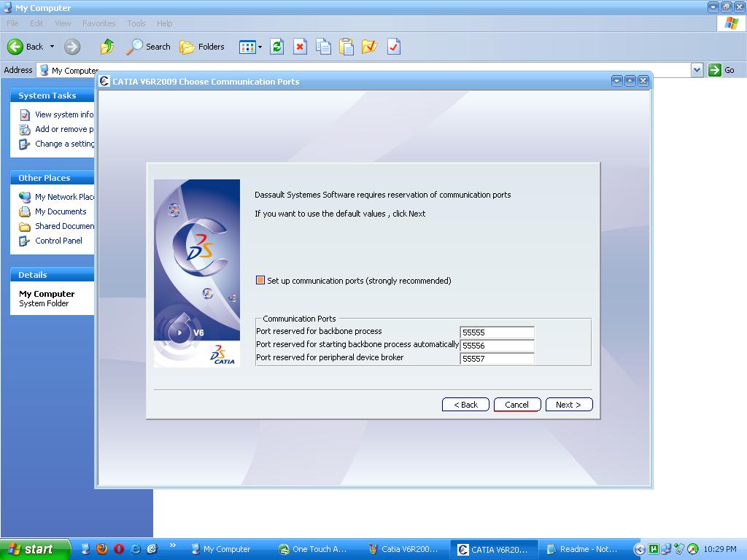
Task: Cancel the CATIA installation
Action: point(517,405)
